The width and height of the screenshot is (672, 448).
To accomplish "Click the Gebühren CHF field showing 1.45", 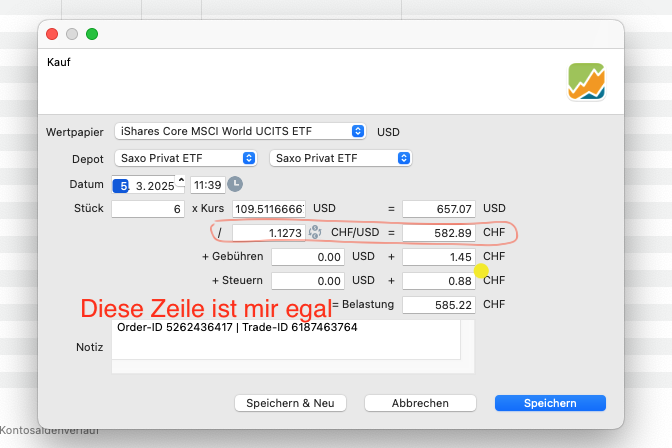I will 438,257.
